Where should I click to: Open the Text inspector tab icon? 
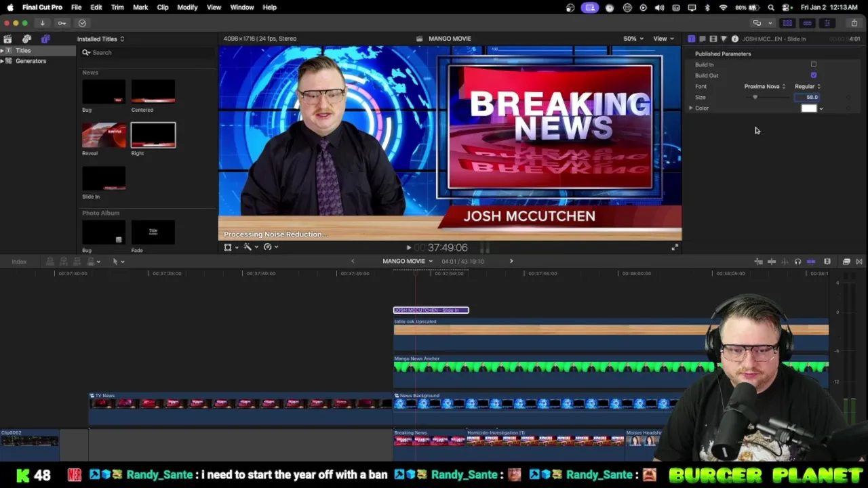(702, 39)
